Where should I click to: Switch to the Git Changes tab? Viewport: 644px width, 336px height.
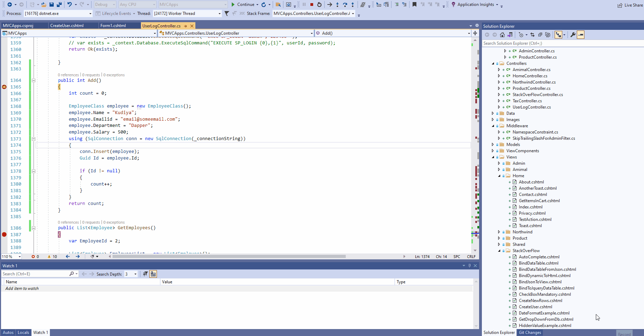[x=530, y=332]
